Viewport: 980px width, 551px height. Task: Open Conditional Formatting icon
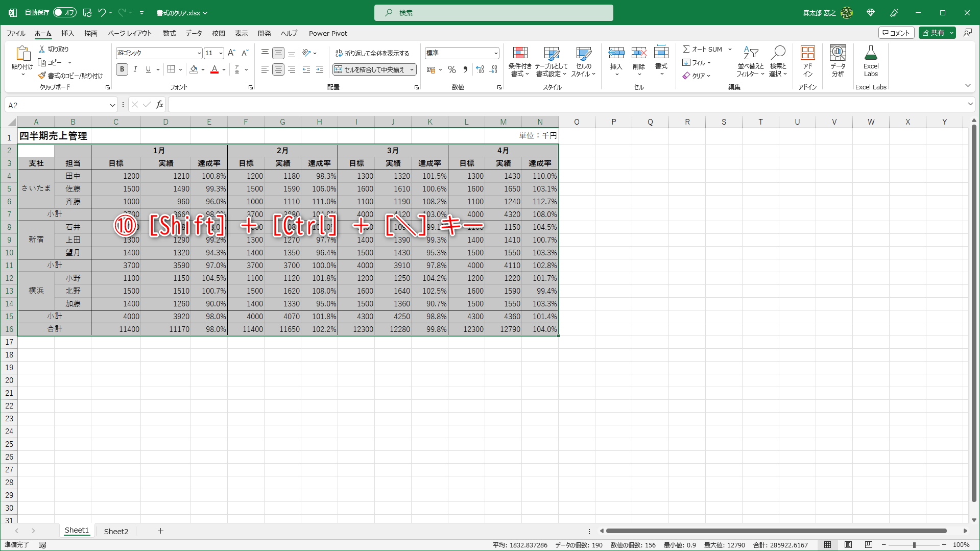pos(520,53)
